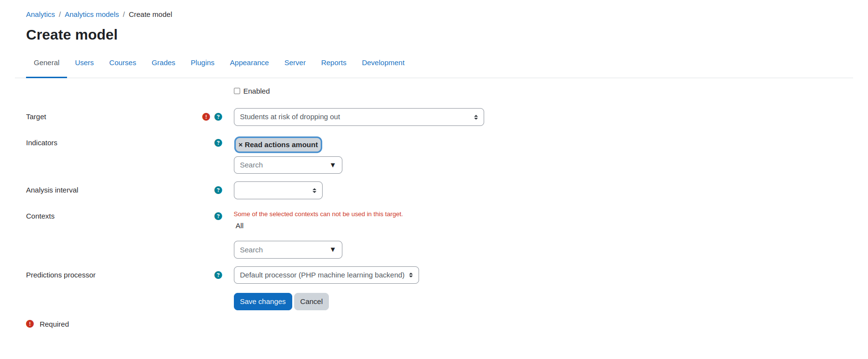This screenshot has width=868, height=359.
Task: Open help for Analysis interval
Action: pos(218,190)
